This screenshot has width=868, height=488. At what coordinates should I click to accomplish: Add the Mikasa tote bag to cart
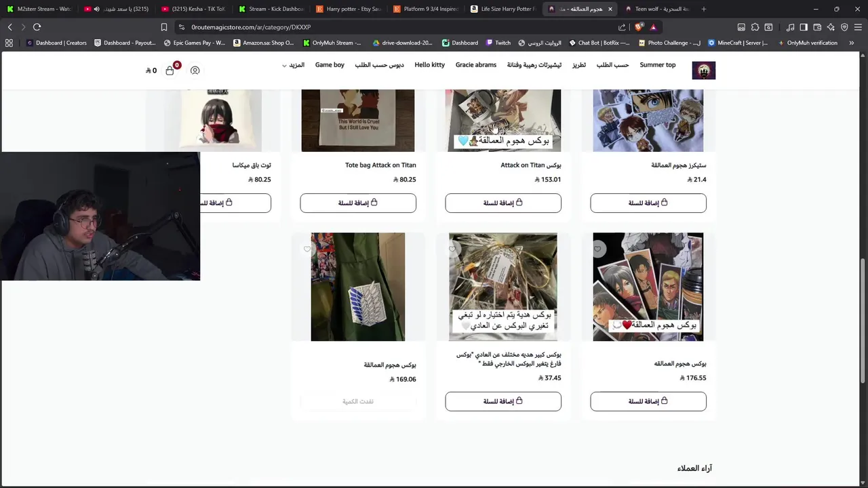tap(235, 203)
